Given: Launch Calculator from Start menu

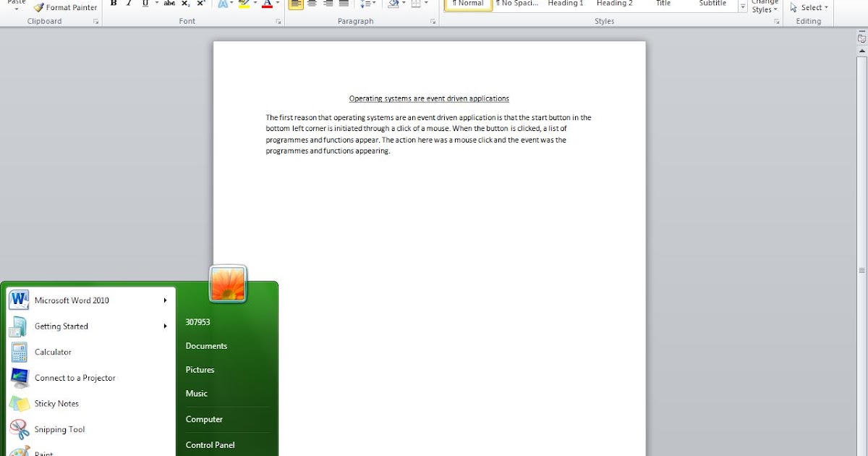Looking at the screenshot, I should (x=90, y=352).
